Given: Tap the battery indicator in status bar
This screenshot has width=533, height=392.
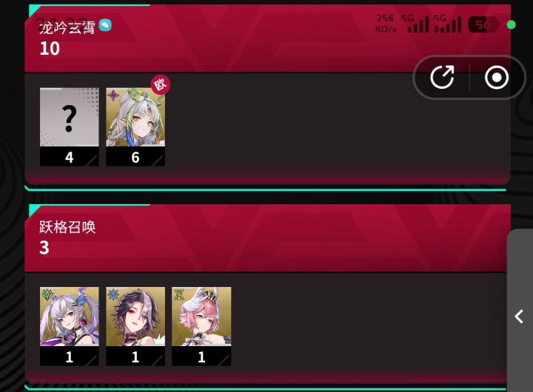Looking at the screenshot, I should pyautogui.click(x=483, y=25).
